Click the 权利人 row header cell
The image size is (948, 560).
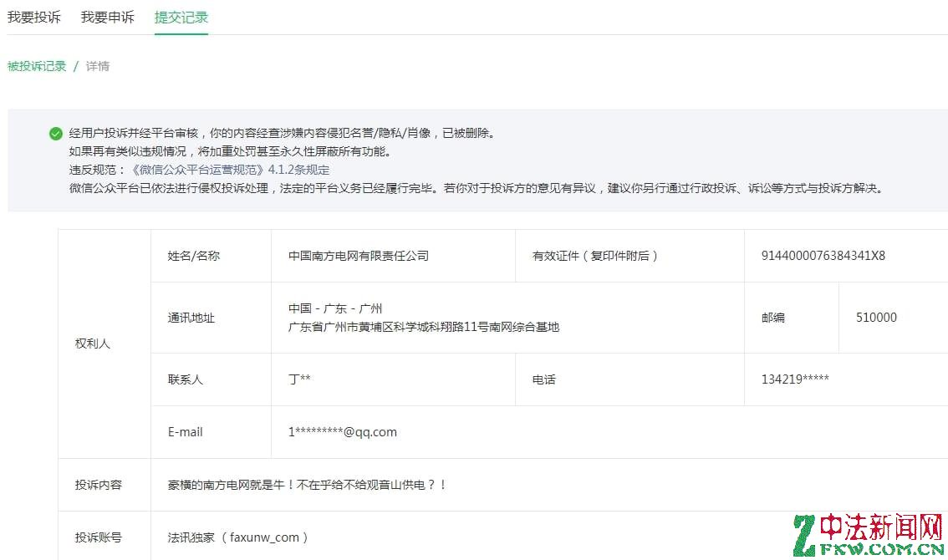[93, 344]
